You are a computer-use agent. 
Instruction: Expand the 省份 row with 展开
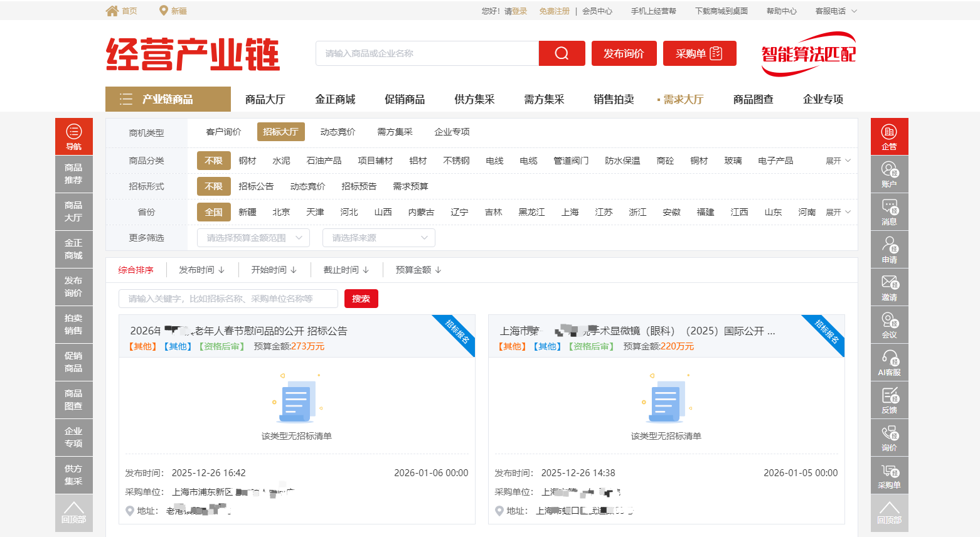[838, 212]
